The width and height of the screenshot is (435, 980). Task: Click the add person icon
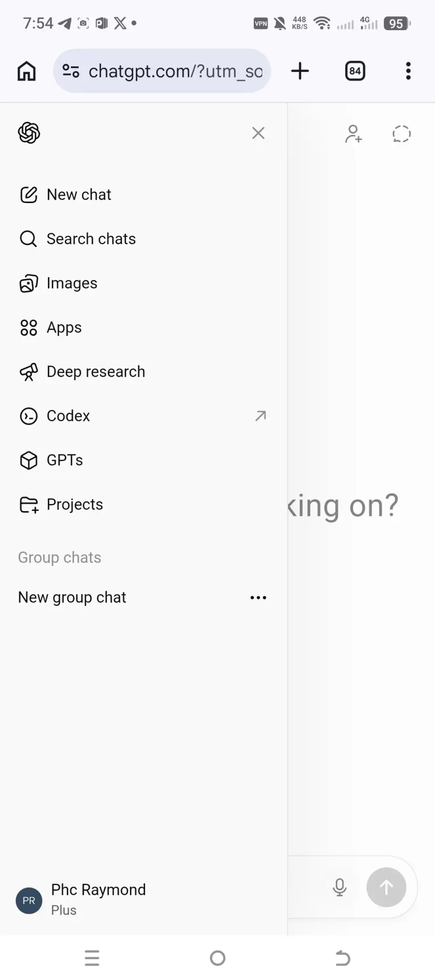[353, 134]
